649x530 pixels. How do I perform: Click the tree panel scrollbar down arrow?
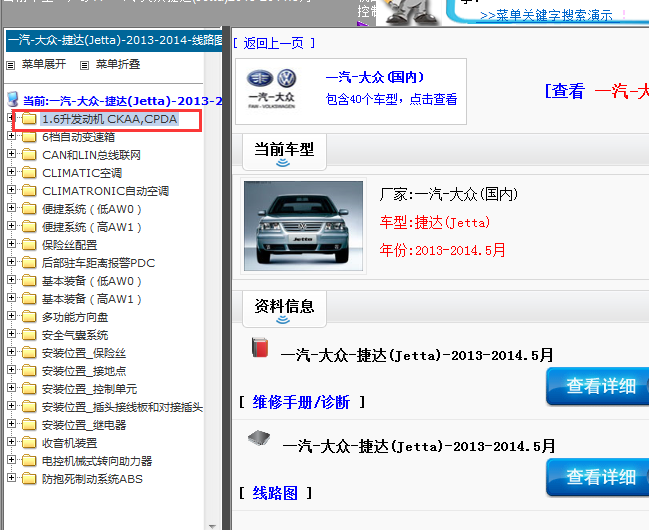212,527
